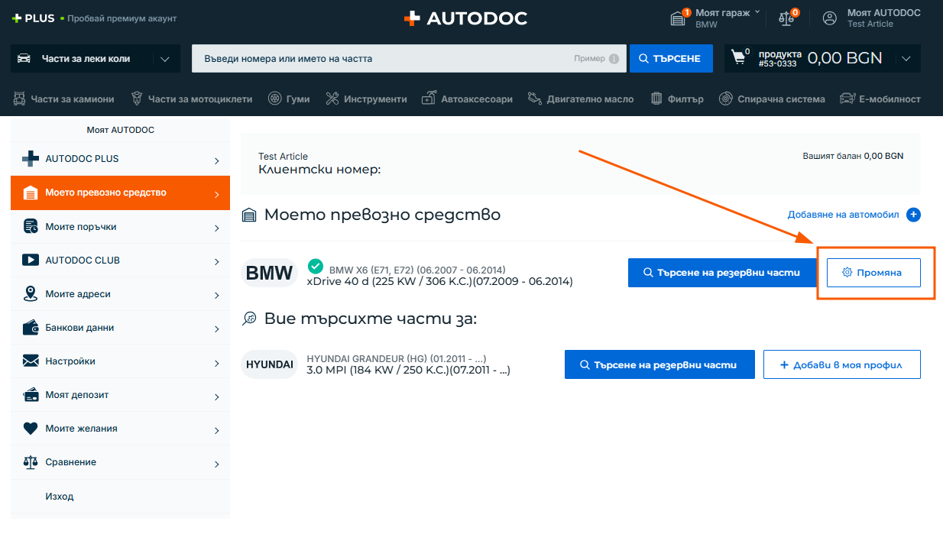The height and width of the screenshot is (560, 943).
Task: Open the comparison scales icon in header
Action: point(786,18)
